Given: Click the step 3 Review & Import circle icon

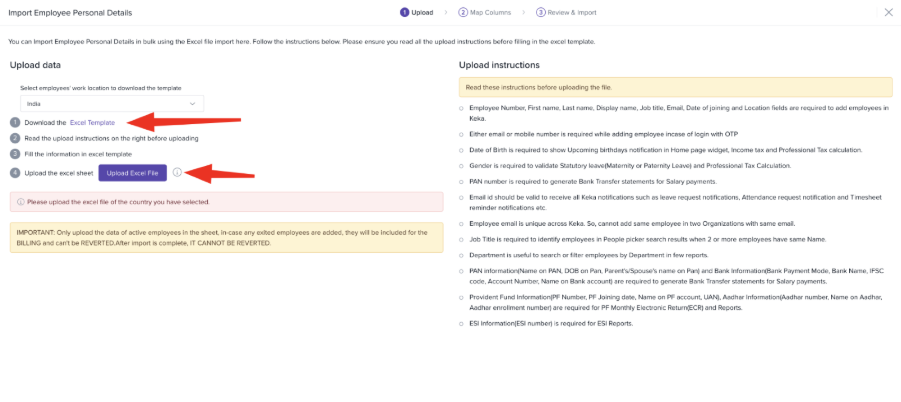Looking at the screenshot, I should click(540, 13).
